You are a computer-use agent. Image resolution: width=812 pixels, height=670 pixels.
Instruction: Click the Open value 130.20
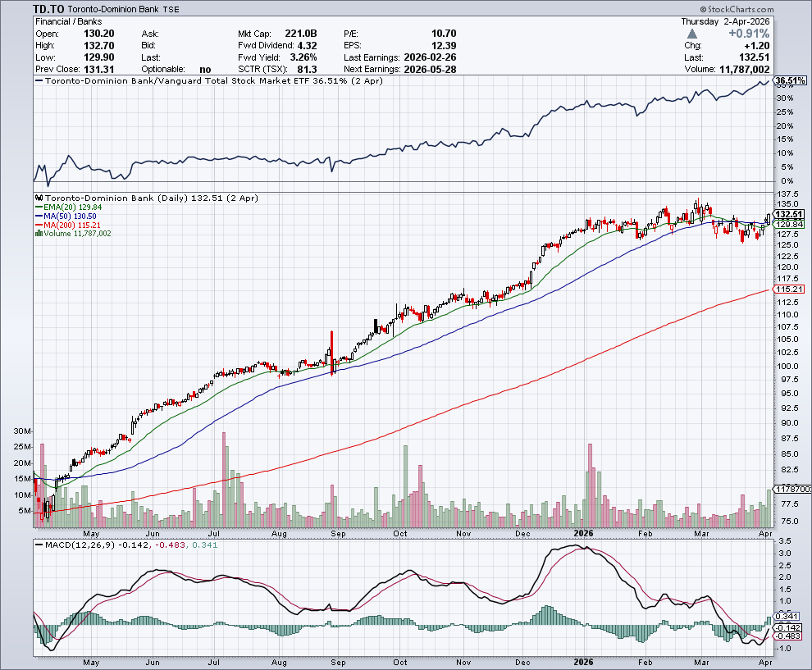[x=99, y=34]
